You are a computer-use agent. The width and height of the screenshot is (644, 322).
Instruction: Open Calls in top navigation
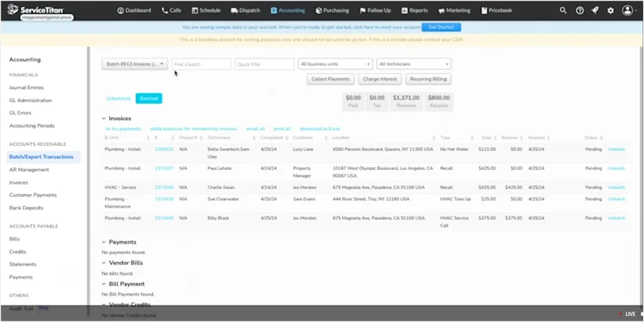click(171, 10)
